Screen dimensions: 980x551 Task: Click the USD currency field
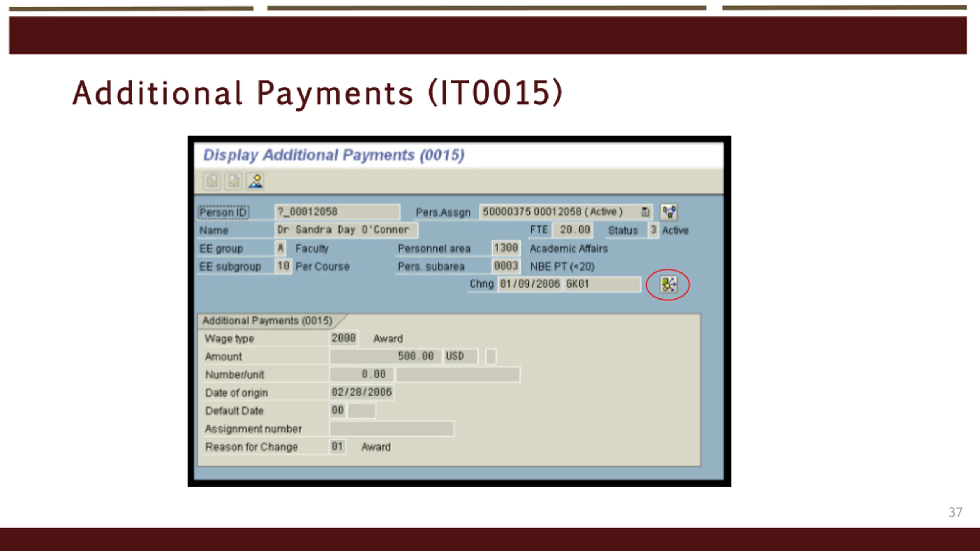(x=461, y=356)
